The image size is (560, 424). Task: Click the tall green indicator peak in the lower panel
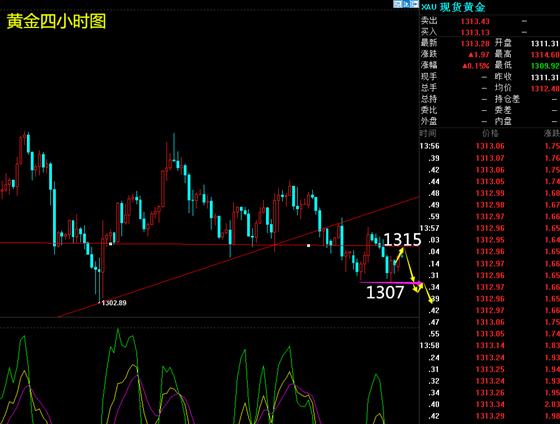(118, 331)
